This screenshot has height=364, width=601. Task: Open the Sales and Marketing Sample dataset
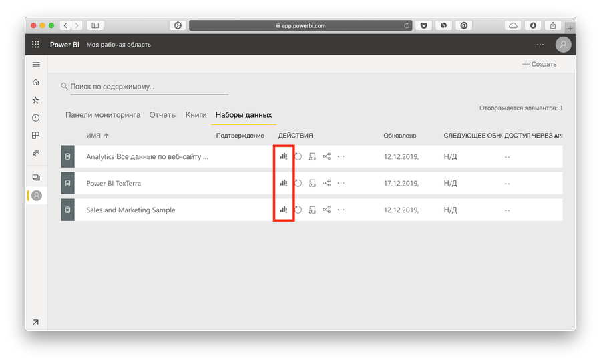coord(131,210)
